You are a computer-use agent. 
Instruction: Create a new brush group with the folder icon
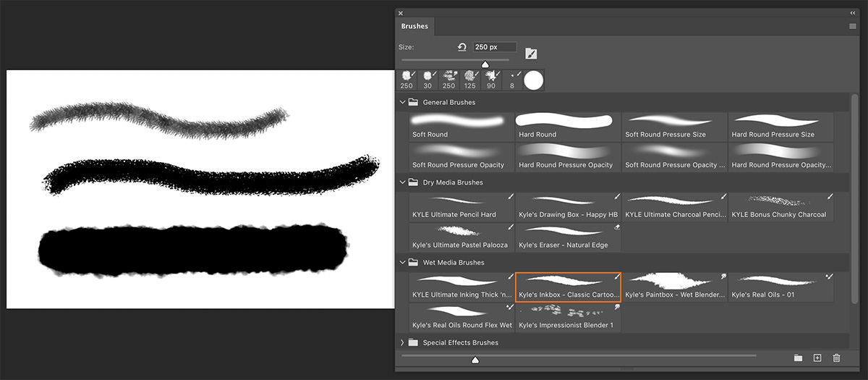tap(798, 358)
